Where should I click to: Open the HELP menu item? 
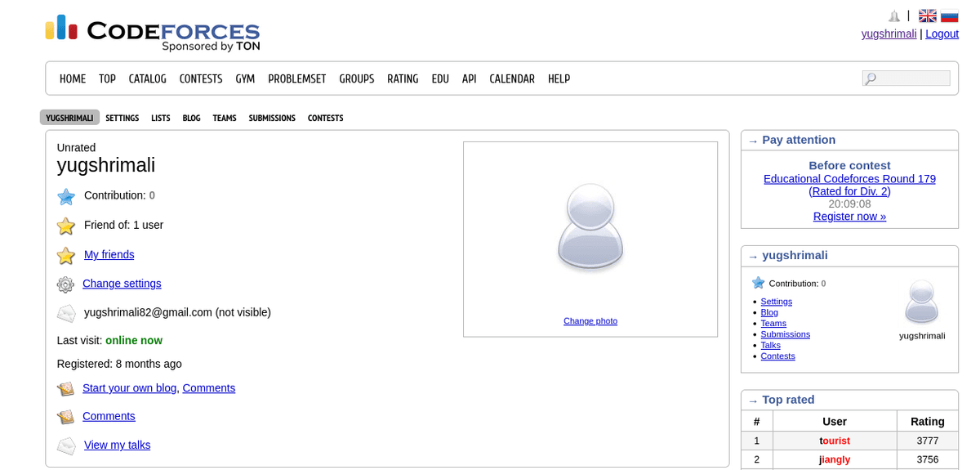559,78
